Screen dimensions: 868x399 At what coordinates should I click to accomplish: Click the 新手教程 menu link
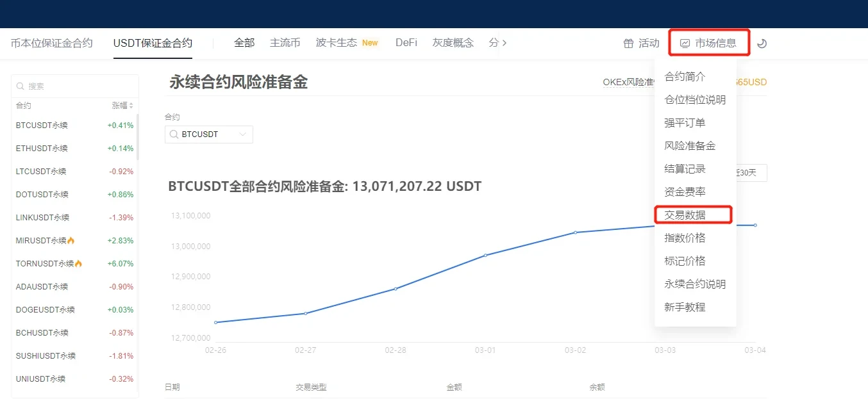pos(685,307)
